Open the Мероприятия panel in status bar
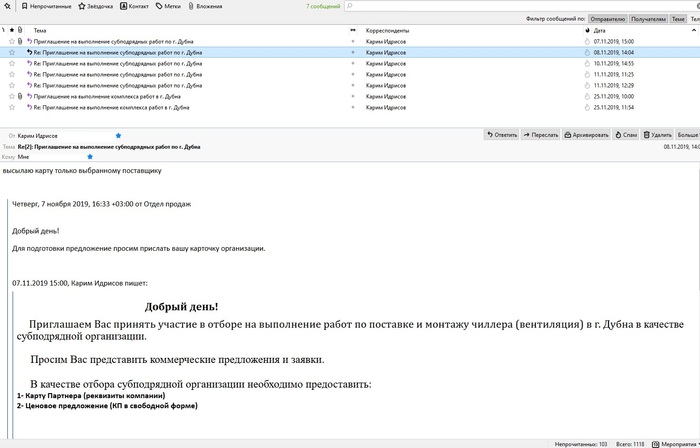The image size is (700, 448). [x=675, y=444]
